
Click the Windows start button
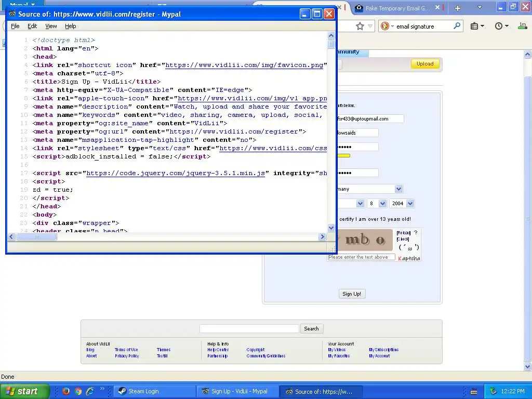pyautogui.click(x=24, y=391)
